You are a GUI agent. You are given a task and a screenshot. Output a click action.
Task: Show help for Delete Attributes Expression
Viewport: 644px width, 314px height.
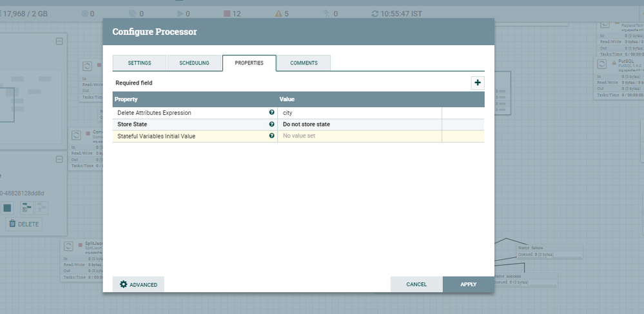click(x=271, y=113)
